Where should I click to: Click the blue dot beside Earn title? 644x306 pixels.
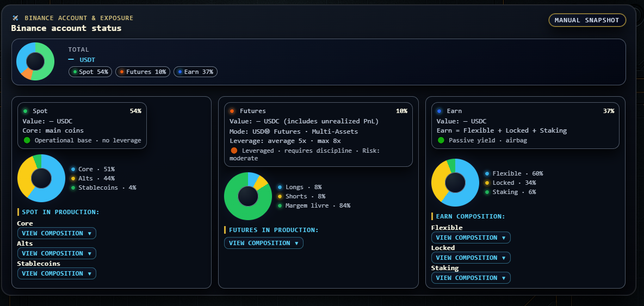(x=439, y=111)
